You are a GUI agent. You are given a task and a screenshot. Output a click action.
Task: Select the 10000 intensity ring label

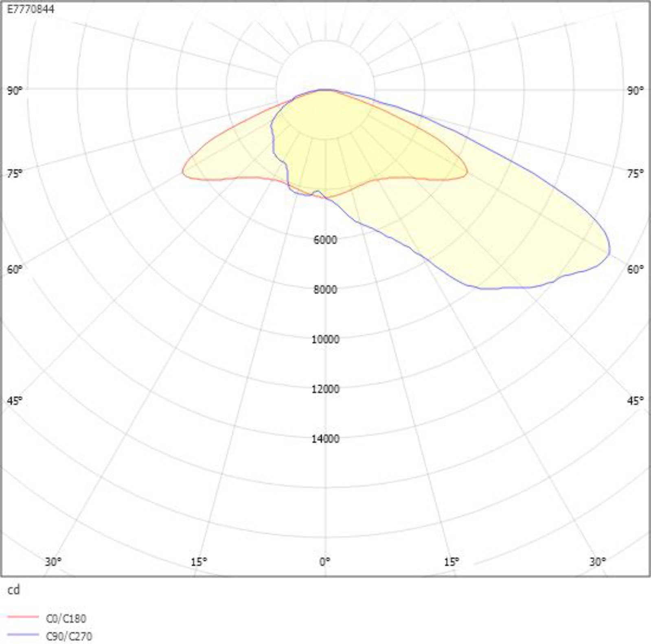coord(325,339)
